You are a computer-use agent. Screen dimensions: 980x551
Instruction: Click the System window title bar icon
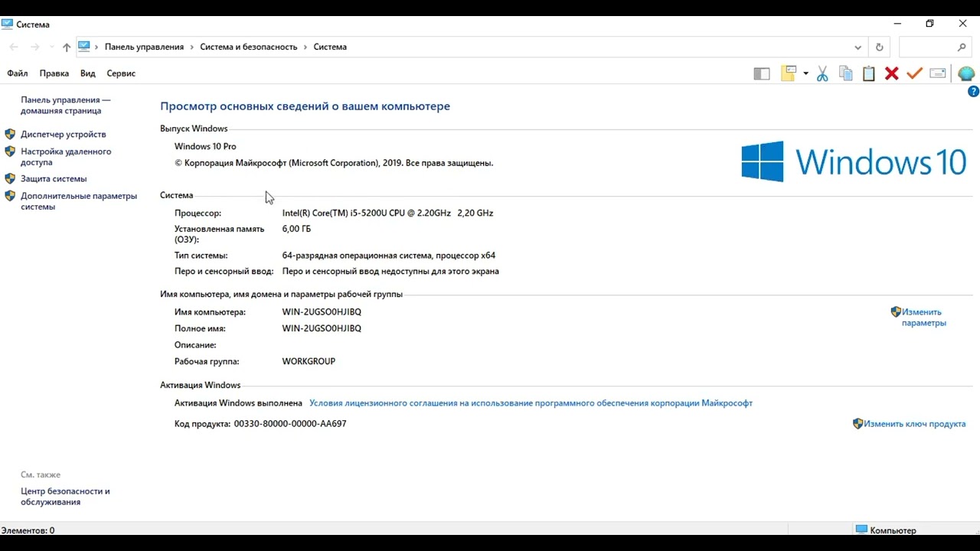[x=7, y=24]
